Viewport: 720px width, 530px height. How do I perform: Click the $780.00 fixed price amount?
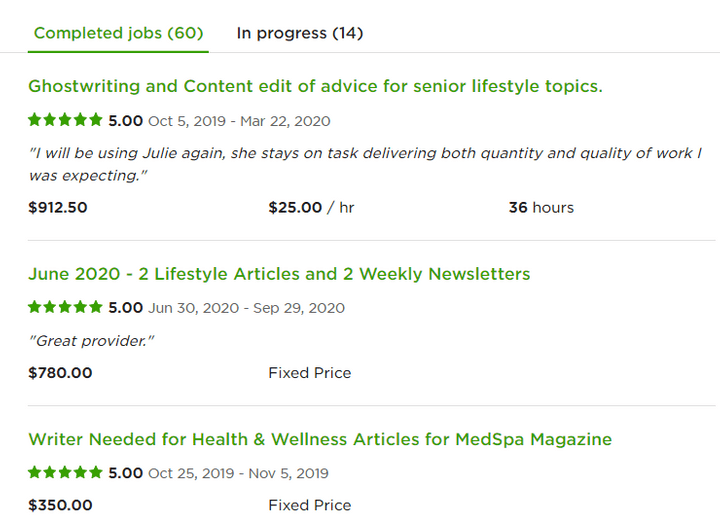[60, 373]
